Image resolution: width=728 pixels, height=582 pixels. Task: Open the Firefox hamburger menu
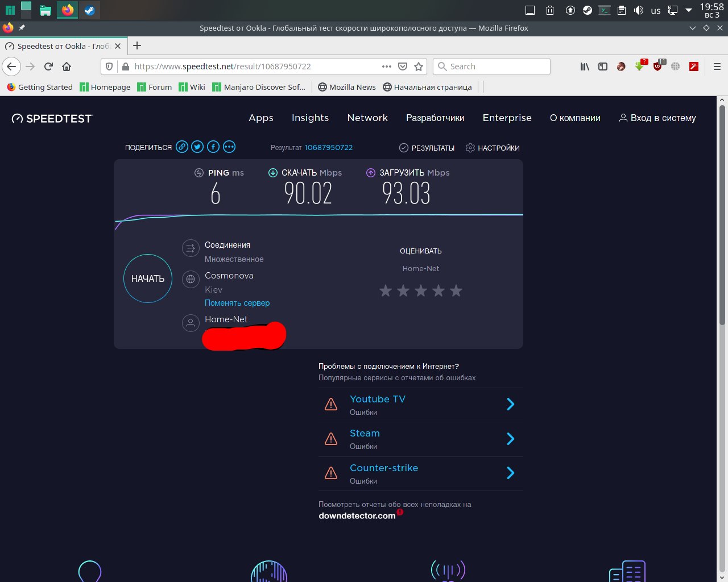(717, 66)
